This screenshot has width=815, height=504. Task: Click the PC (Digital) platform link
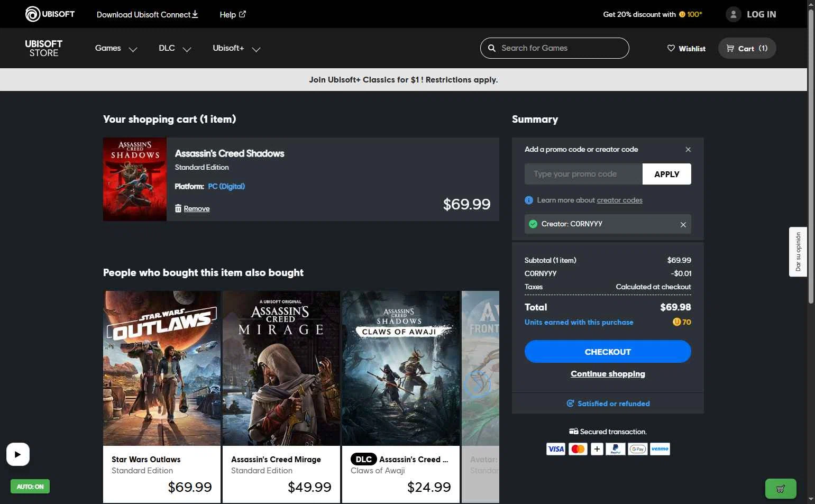click(226, 186)
